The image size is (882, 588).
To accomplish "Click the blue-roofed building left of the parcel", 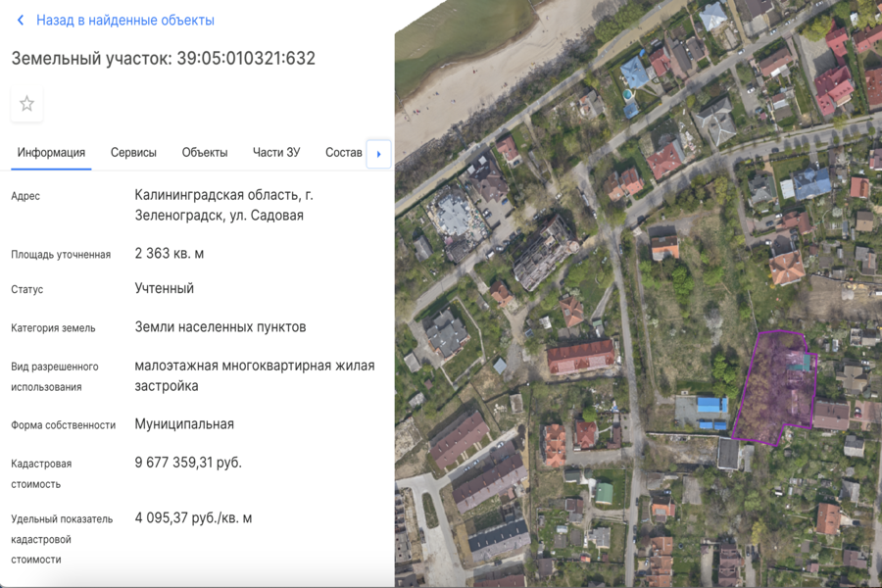I will point(711,405).
